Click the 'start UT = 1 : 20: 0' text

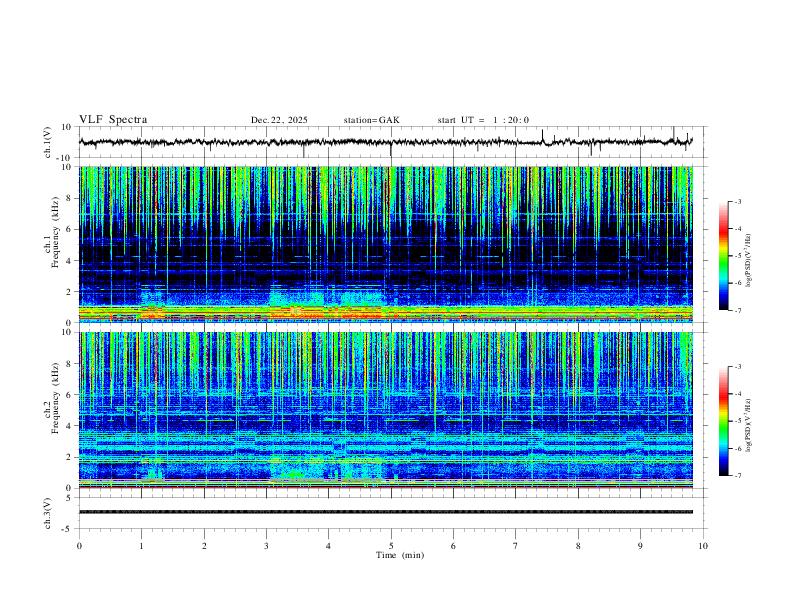pyautogui.click(x=483, y=120)
